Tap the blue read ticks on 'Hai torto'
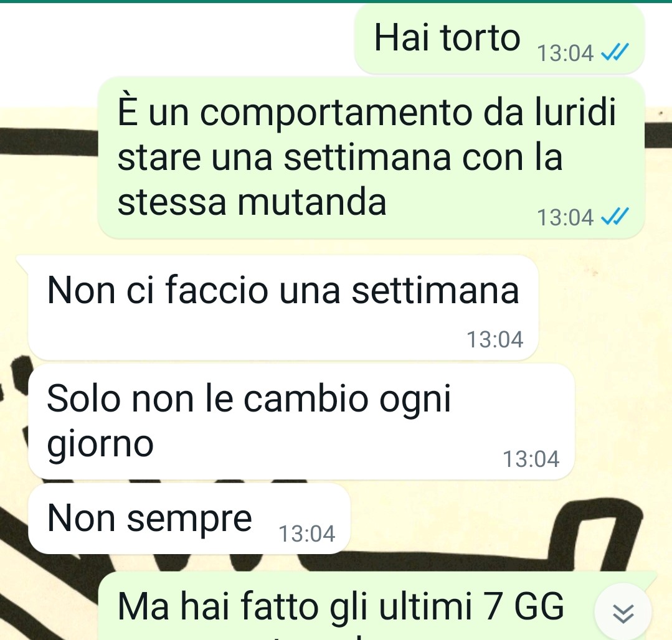672x640 pixels. pyautogui.click(x=615, y=52)
